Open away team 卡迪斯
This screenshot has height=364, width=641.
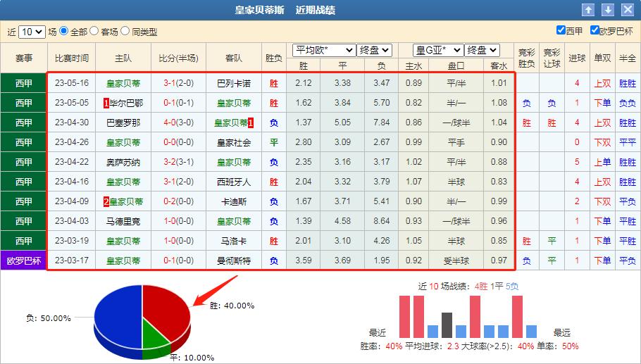[x=234, y=201]
